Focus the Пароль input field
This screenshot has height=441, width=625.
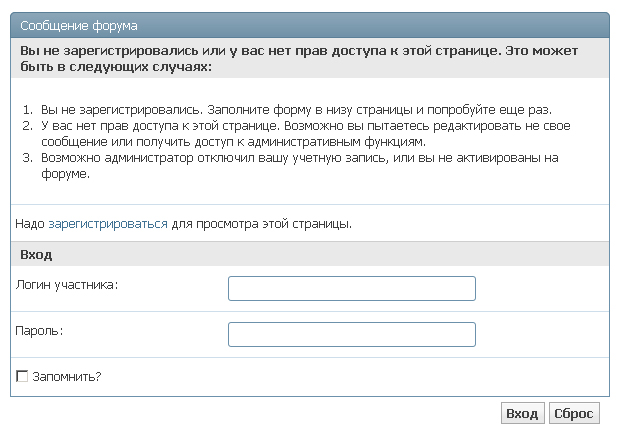tap(352, 334)
